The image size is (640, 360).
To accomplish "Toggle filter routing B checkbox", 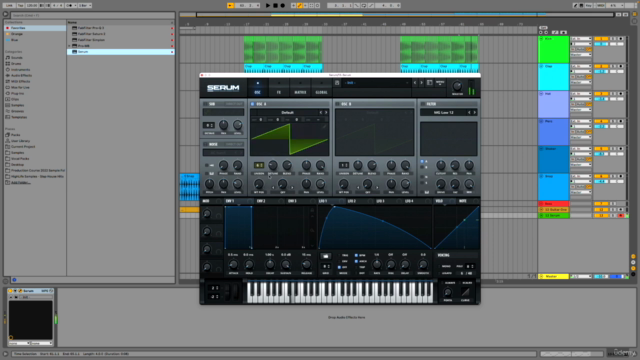I will 422,167.
